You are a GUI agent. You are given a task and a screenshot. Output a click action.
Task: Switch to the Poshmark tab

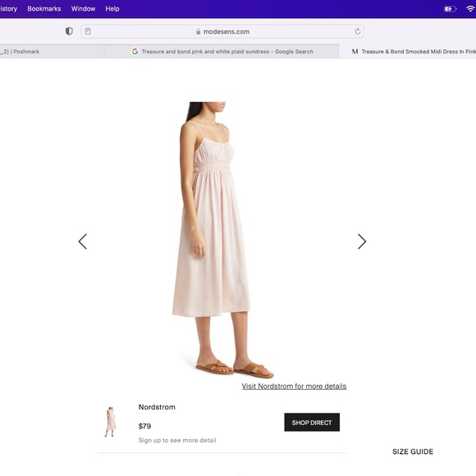click(52, 52)
